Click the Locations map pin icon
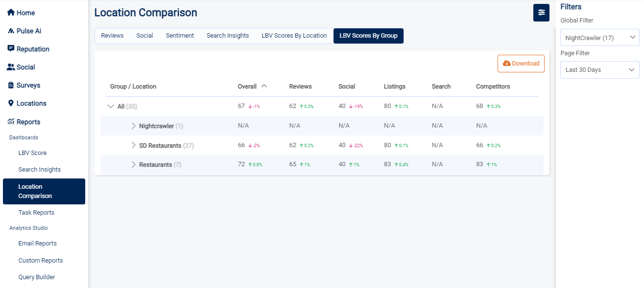This screenshot has height=288, width=644. [x=11, y=103]
